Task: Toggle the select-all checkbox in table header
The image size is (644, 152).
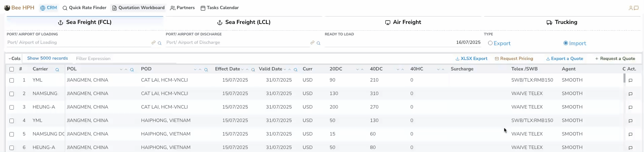Action: [12, 69]
